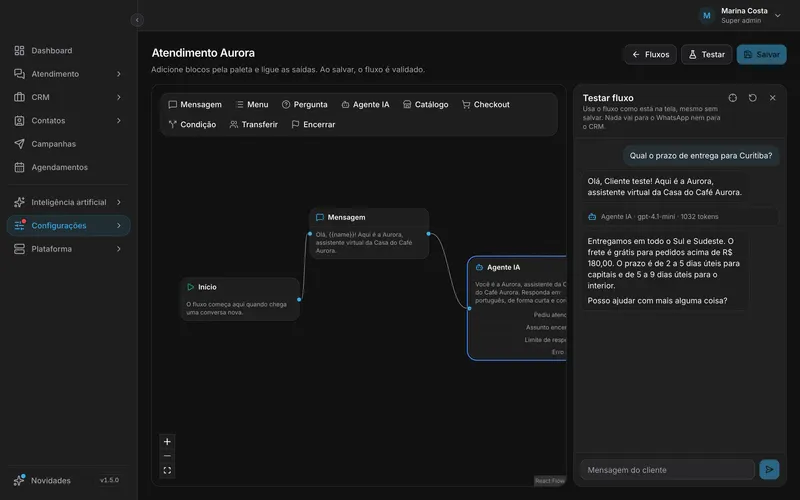Expand the CRM submenu chevron
Viewport: 800px width, 500px height.
[118, 97]
